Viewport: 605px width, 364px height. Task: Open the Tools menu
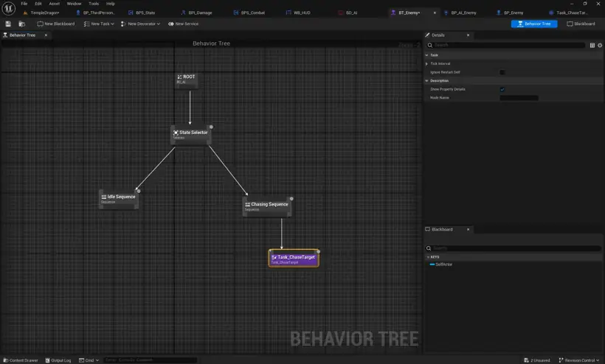pyautogui.click(x=94, y=4)
